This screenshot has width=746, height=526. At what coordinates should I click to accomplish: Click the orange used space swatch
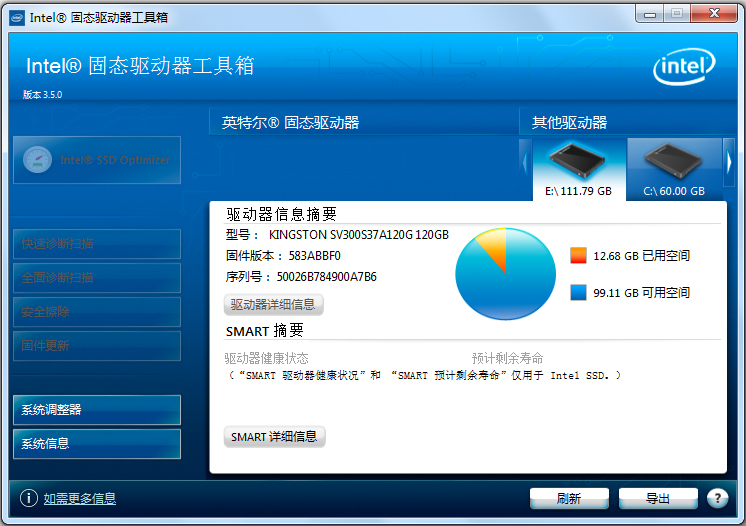point(578,255)
